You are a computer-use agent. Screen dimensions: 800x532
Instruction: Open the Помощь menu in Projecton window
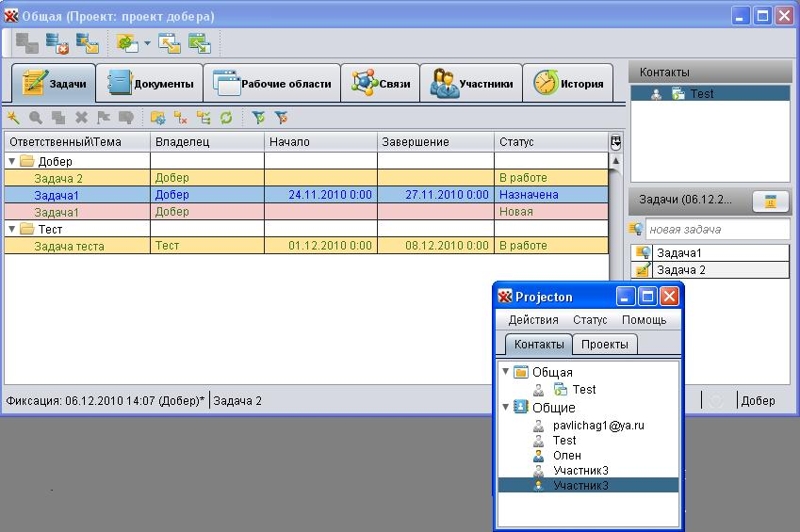tap(644, 320)
